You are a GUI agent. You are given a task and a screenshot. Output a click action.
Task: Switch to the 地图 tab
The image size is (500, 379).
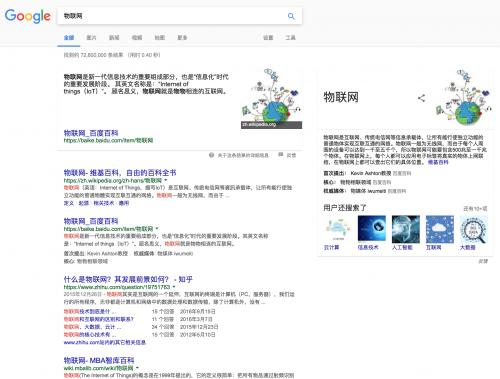[x=159, y=38]
